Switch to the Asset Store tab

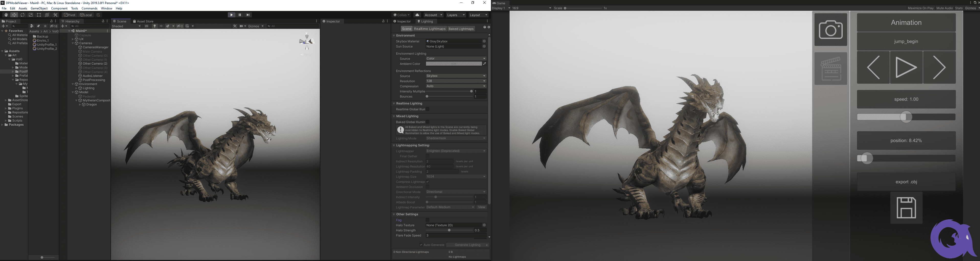pos(143,21)
